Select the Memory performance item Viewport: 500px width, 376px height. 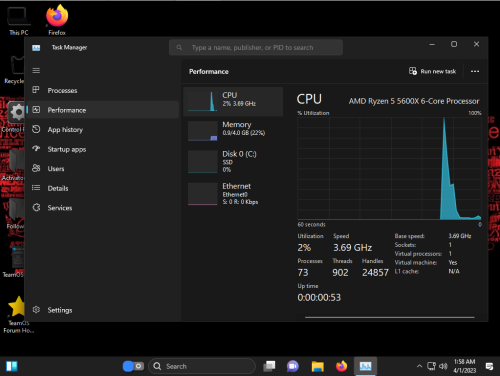point(233,131)
